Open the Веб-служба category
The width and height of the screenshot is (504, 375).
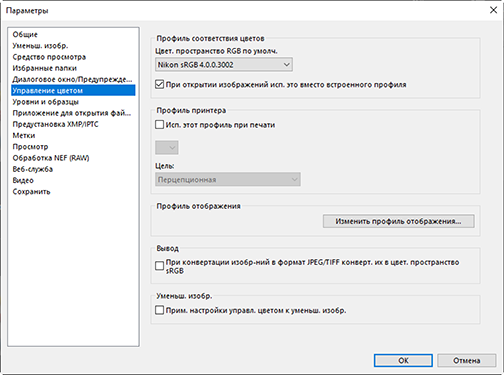pyautogui.click(x=73, y=169)
